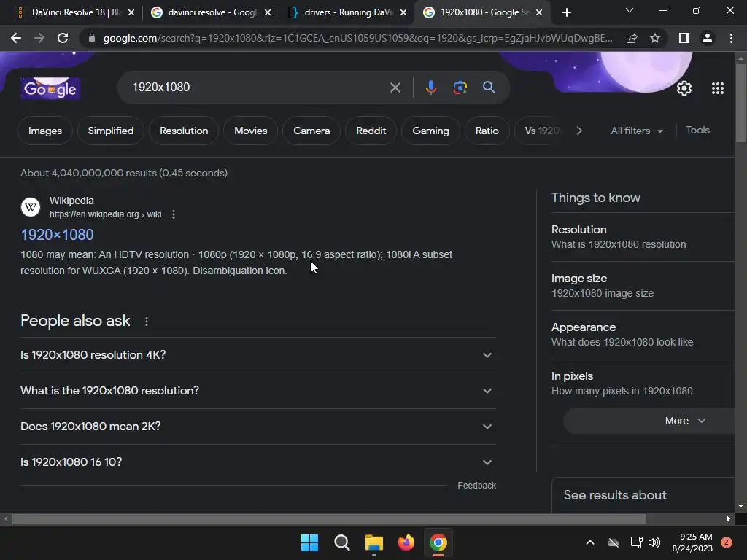Share this page from address bar

pos(632,38)
